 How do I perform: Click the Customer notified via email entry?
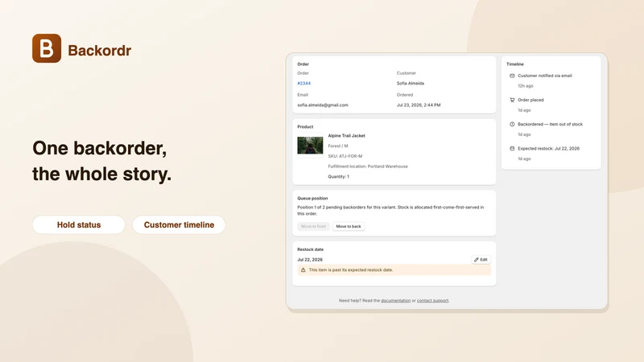click(545, 76)
